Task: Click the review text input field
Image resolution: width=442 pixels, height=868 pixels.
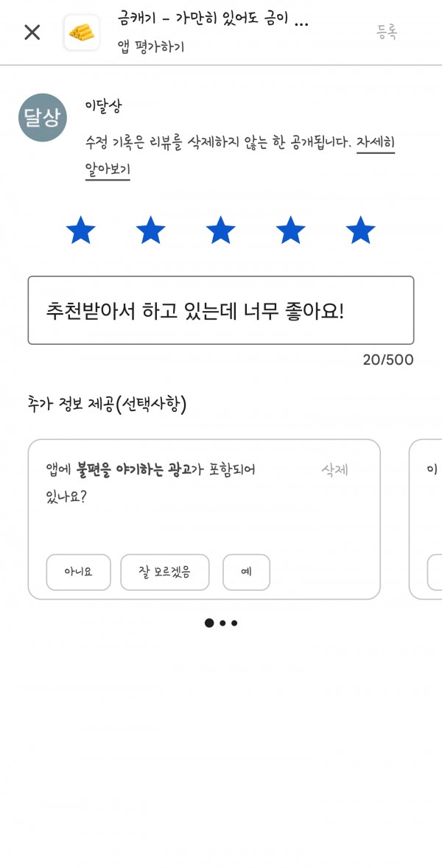Action: [x=221, y=310]
